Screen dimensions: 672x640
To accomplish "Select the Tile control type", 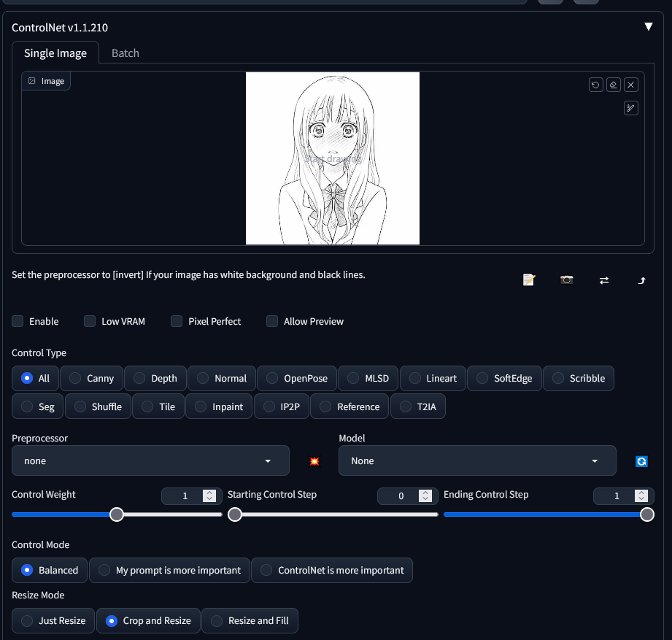I will 158,406.
